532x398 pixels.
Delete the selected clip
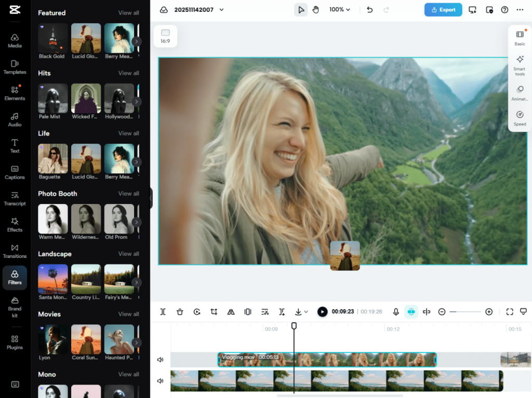point(180,311)
